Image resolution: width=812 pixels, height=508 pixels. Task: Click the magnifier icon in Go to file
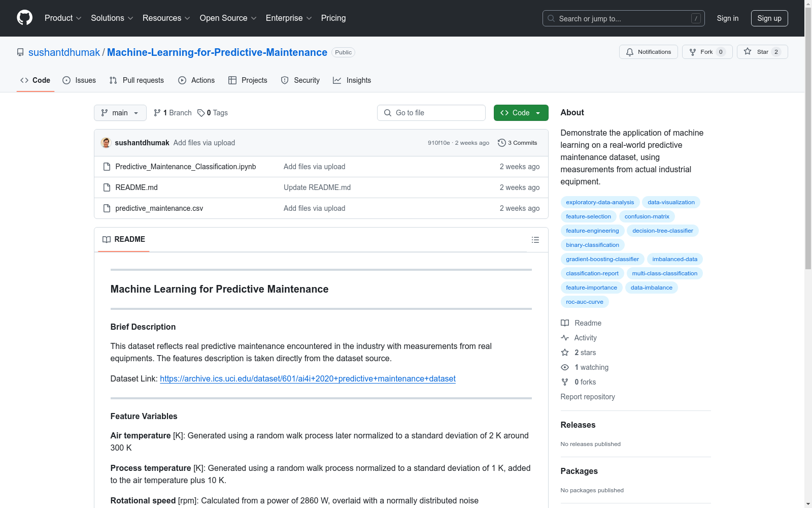pyautogui.click(x=388, y=113)
